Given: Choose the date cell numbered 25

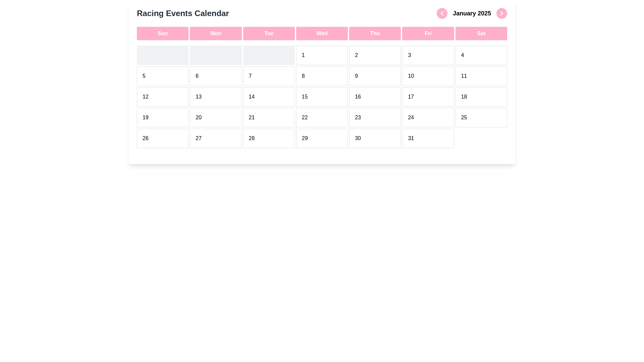Looking at the screenshot, I should click(x=481, y=118).
